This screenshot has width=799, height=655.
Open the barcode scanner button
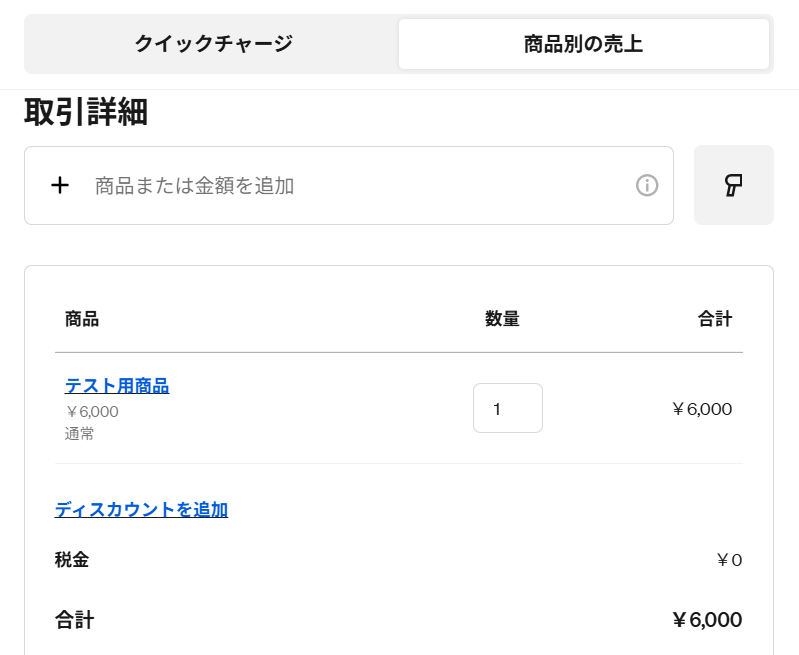tap(734, 185)
